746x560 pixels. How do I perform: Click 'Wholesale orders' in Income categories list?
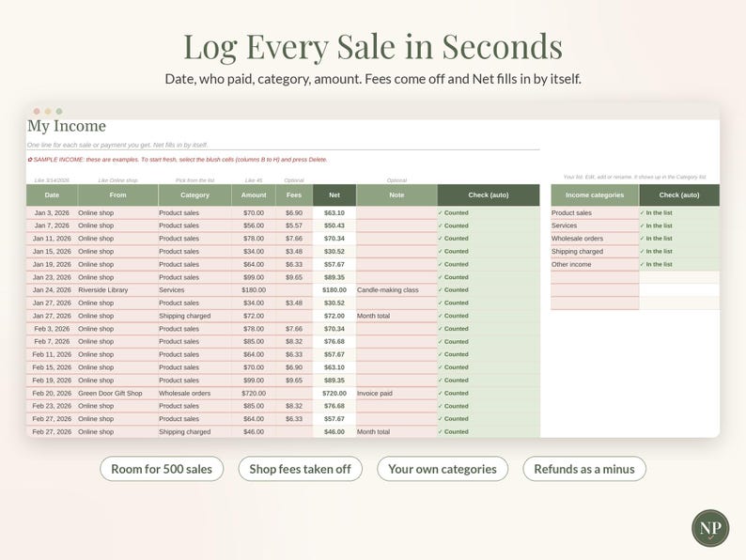[x=595, y=239]
